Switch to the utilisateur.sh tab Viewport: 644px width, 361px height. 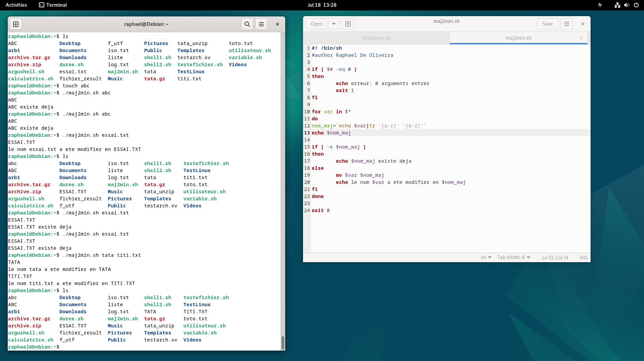coord(376,38)
